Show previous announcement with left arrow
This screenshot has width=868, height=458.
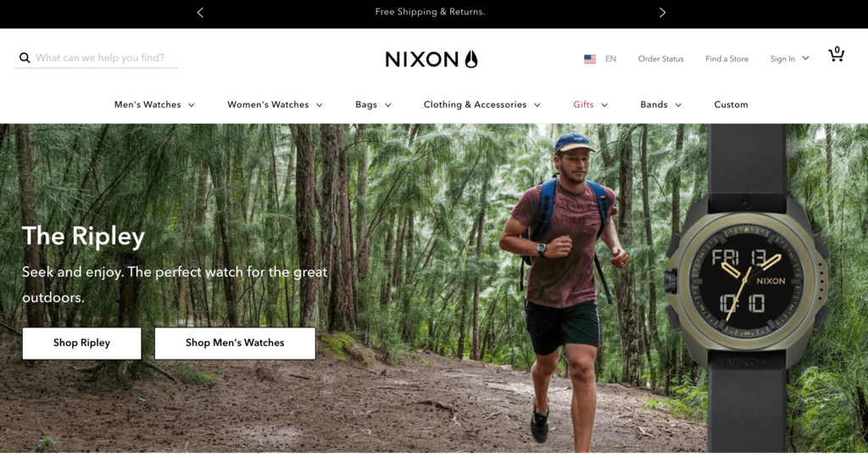click(x=200, y=12)
